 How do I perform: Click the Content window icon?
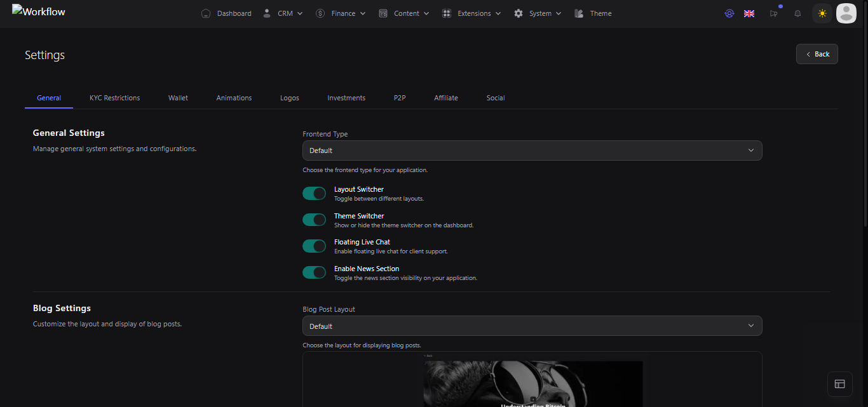(x=383, y=13)
